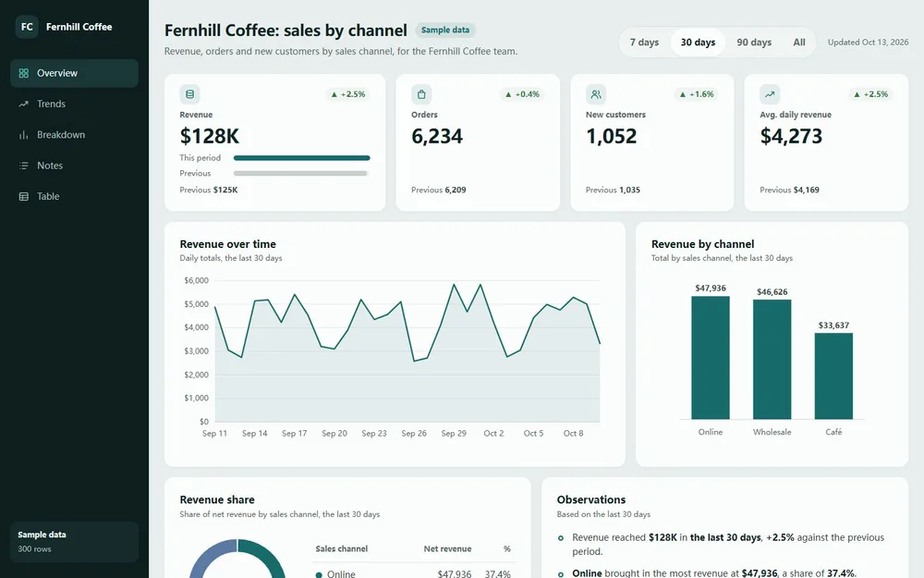Click the Revenue +2.5% change badge

(x=347, y=94)
